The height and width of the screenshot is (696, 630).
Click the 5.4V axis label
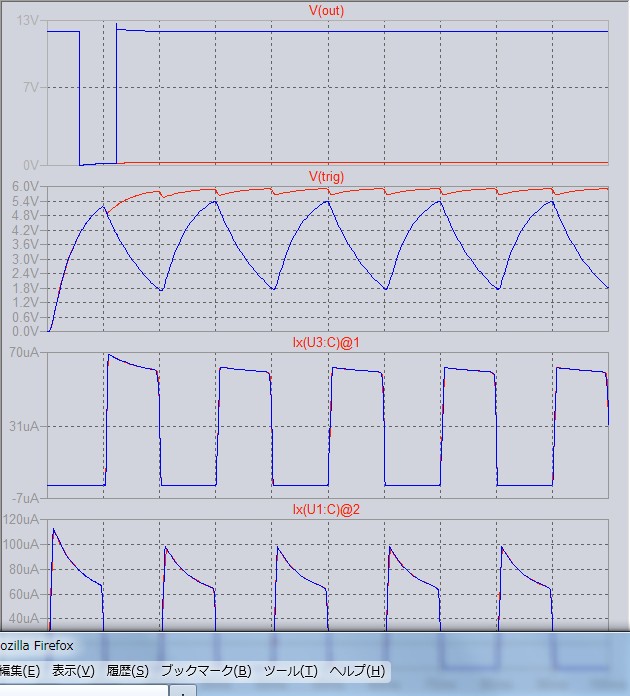(x=25, y=202)
